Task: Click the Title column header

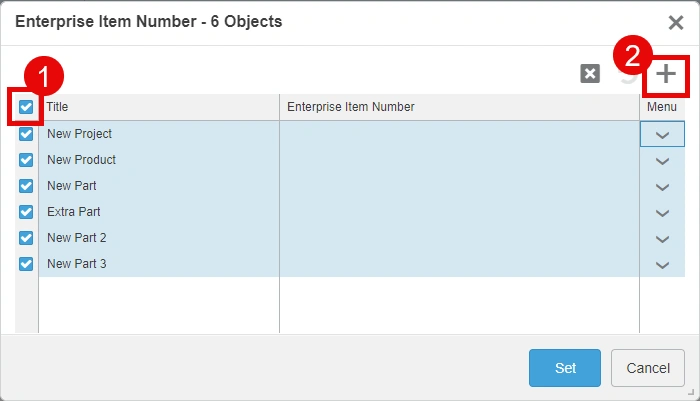Action: (158, 107)
